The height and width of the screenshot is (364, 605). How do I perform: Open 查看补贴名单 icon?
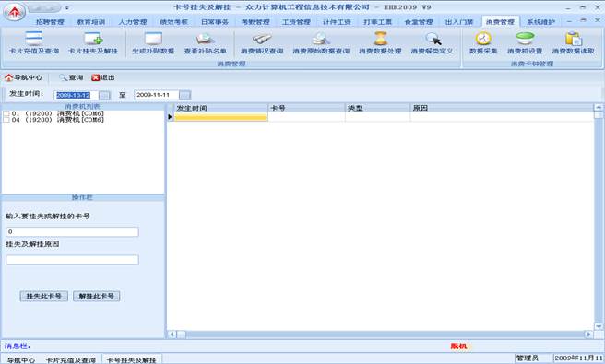(205, 42)
